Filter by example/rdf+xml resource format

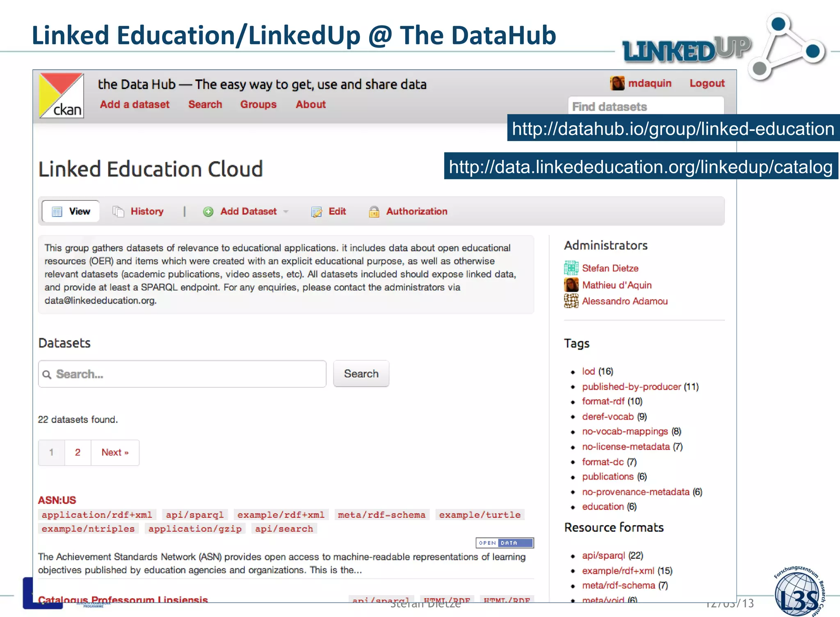coord(618,571)
